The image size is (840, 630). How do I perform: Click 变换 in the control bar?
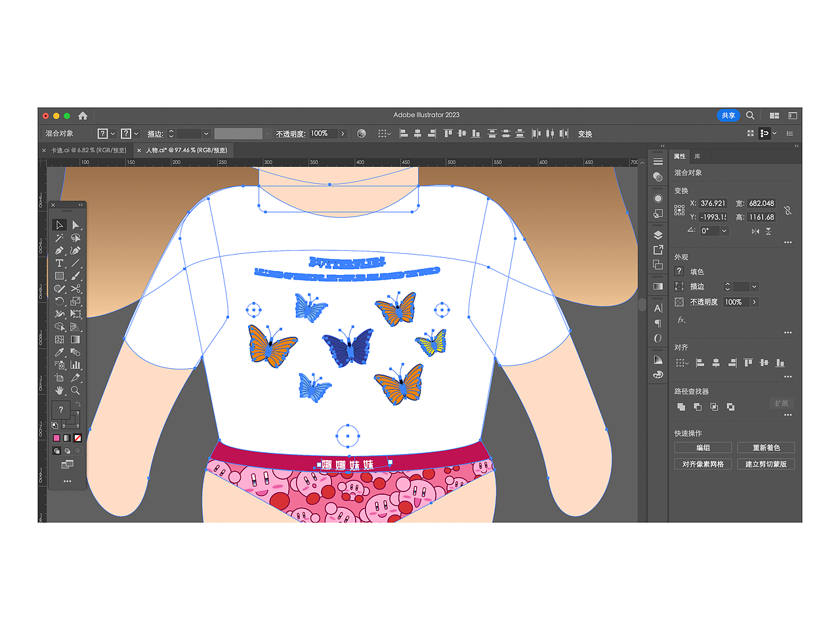coord(585,134)
